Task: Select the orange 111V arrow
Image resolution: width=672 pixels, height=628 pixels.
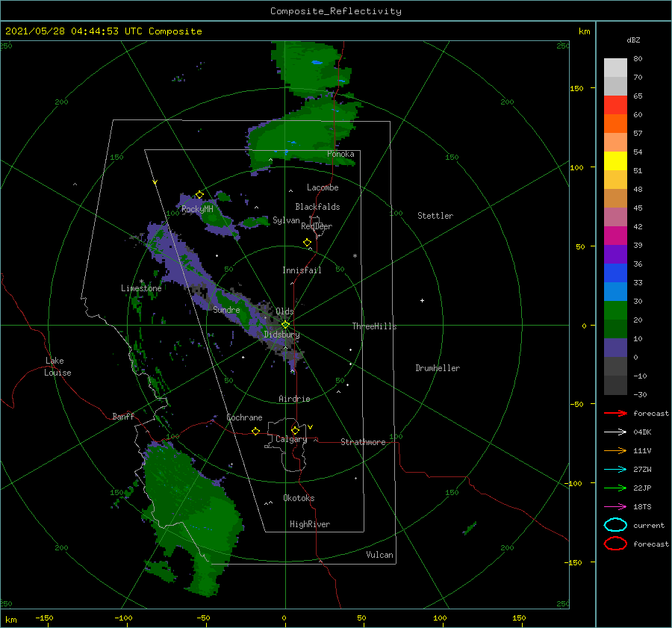Action: (x=615, y=450)
